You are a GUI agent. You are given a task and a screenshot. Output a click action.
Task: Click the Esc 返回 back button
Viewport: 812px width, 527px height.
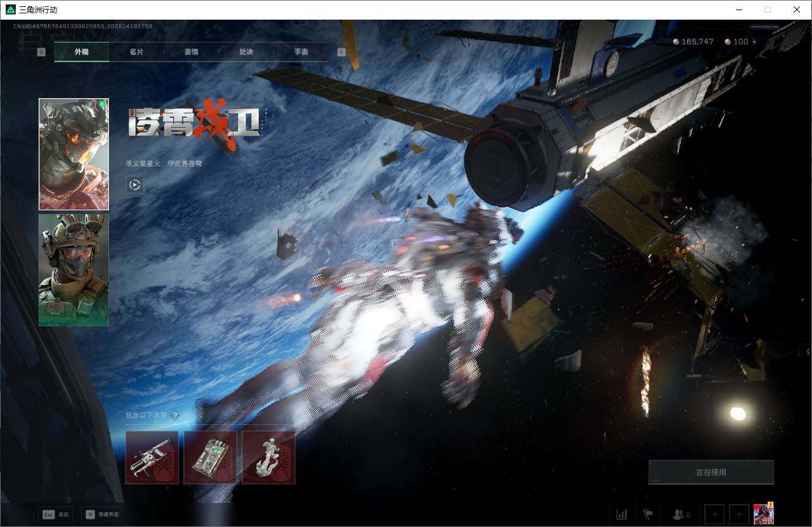click(x=55, y=514)
